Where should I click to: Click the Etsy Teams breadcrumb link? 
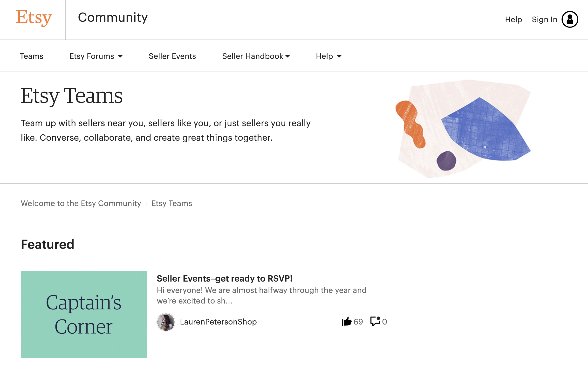172,203
